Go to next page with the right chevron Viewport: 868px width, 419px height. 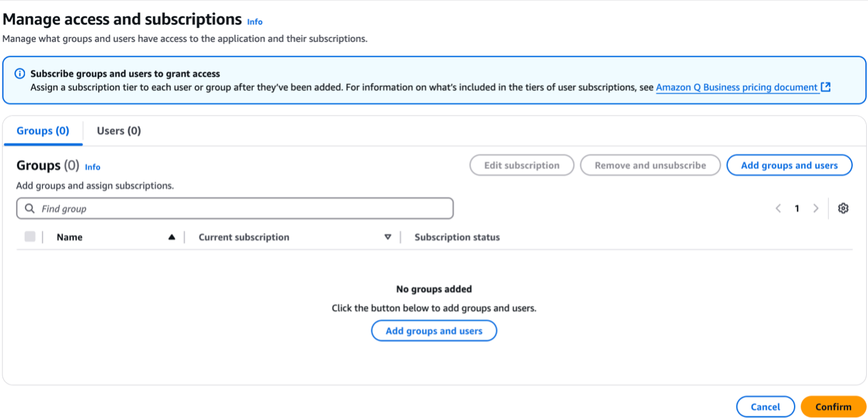pyautogui.click(x=816, y=208)
